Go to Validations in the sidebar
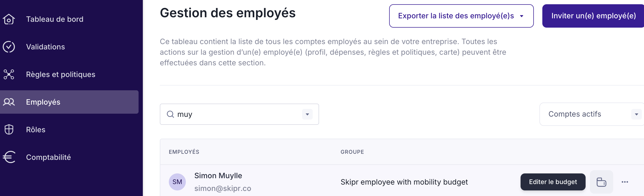Image resolution: width=644 pixels, height=196 pixels. tap(45, 47)
